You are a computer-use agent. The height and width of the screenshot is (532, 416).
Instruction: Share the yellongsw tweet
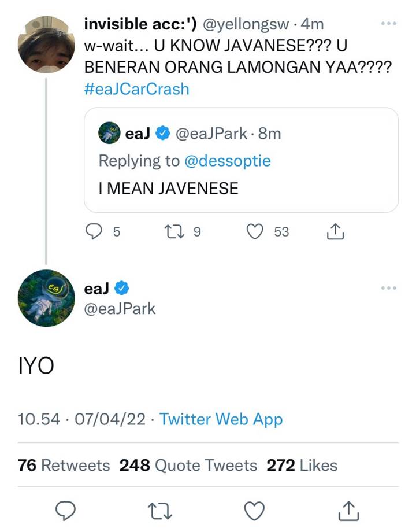pos(335,231)
